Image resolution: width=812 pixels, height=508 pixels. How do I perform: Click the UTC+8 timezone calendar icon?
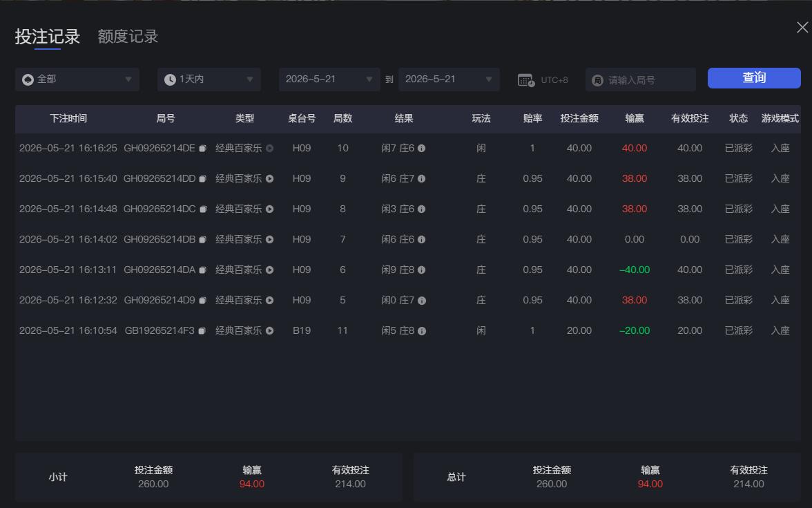coord(526,80)
